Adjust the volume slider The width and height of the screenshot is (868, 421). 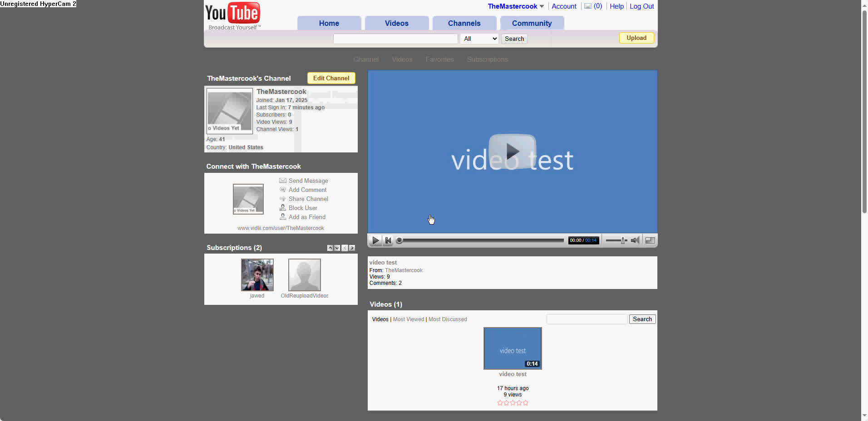pyautogui.click(x=616, y=240)
